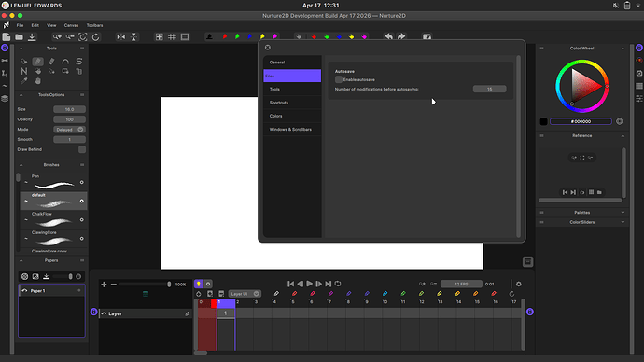
Task: Toggle the circle button next to light bulb
Action: click(208, 284)
